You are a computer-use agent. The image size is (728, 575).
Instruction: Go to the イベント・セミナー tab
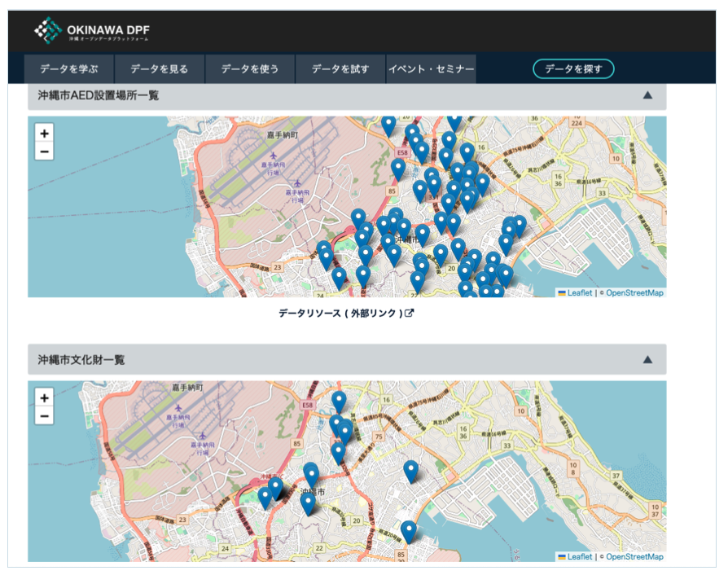431,69
